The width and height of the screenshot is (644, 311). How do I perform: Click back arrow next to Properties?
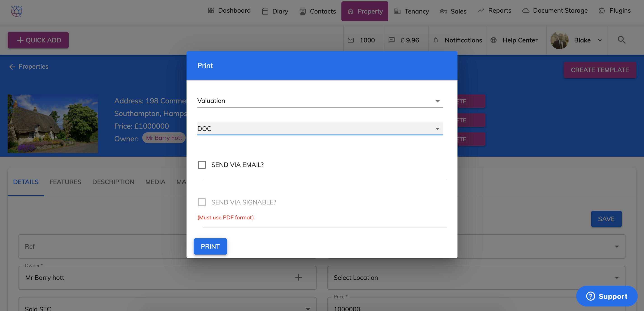pyautogui.click(x=12, y=67)
